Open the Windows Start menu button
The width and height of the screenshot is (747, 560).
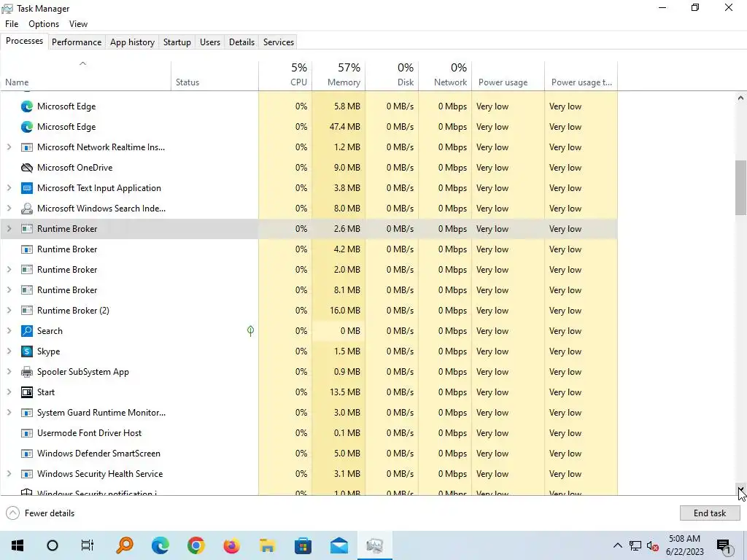click(x=18, y=545)
